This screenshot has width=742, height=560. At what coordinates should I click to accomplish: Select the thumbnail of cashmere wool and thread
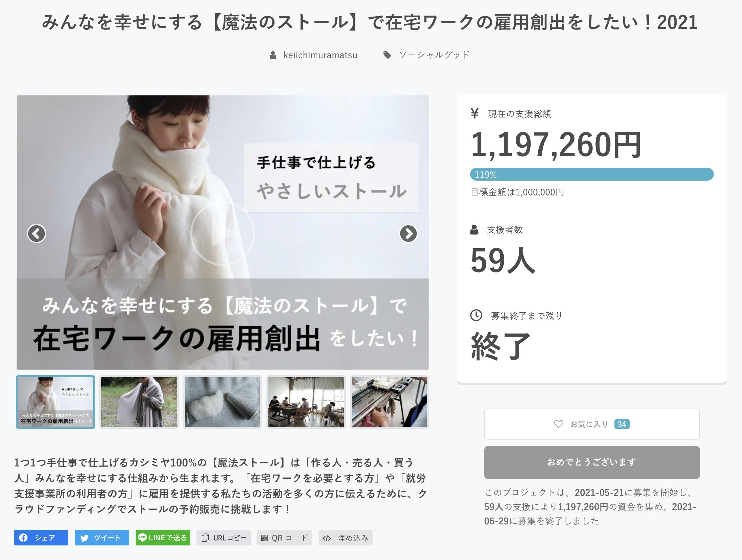[x=222, y=402]
